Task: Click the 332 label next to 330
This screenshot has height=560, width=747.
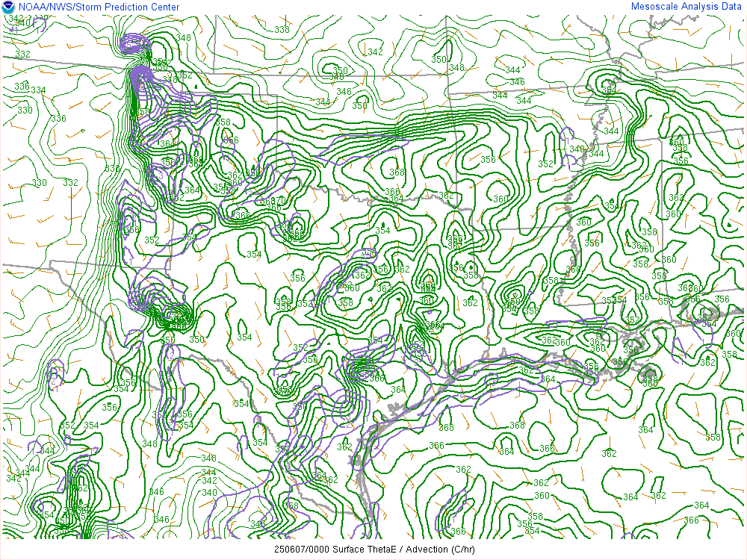Action: pos(70,183)
